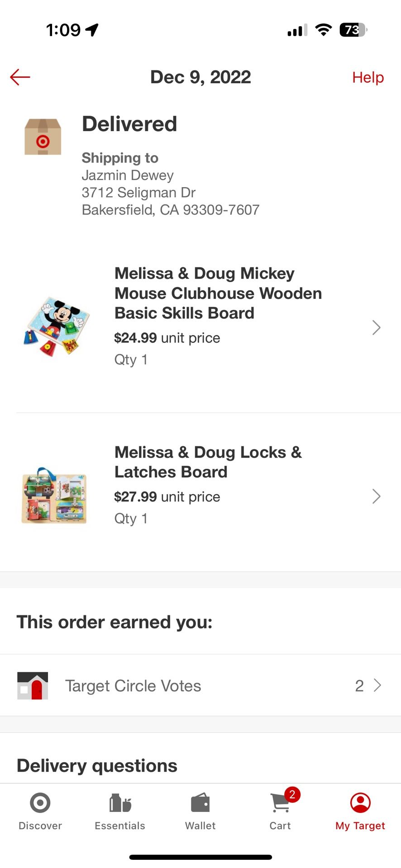Expand Mickey Mouse Clubhouse item details chevron

click(x=376, y=327)
